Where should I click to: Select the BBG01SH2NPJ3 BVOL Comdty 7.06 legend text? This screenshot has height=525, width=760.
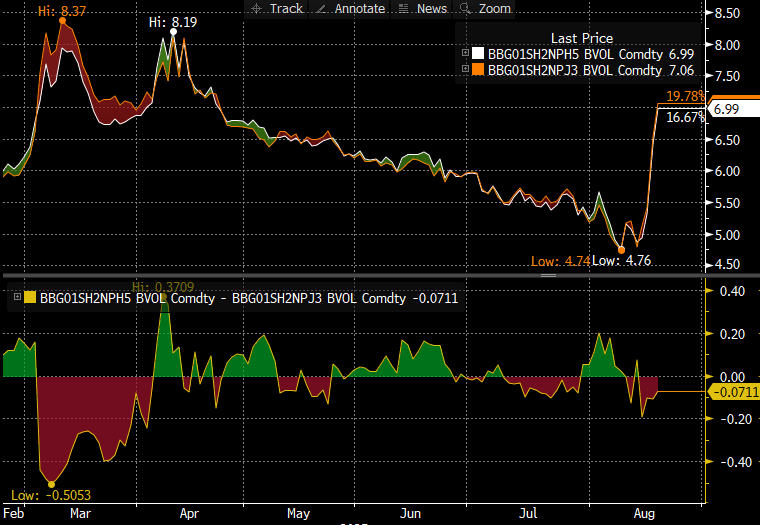[x=591, y=70]
